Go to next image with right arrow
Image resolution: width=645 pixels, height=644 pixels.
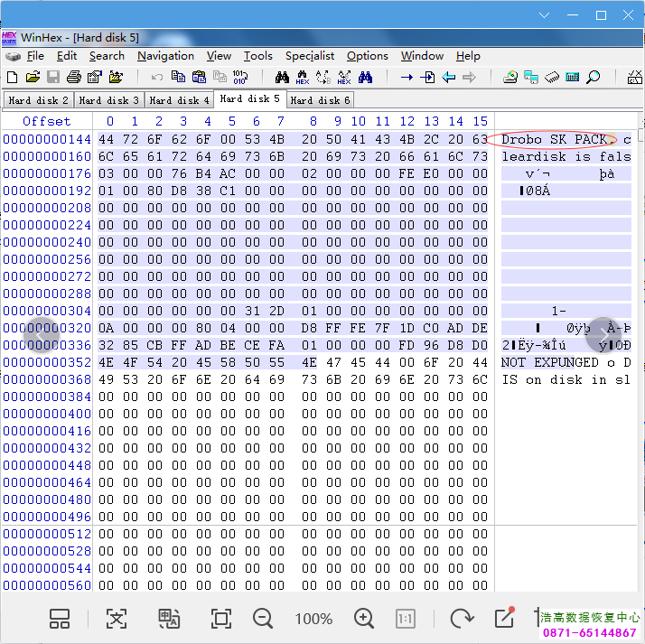click(603, 335)
